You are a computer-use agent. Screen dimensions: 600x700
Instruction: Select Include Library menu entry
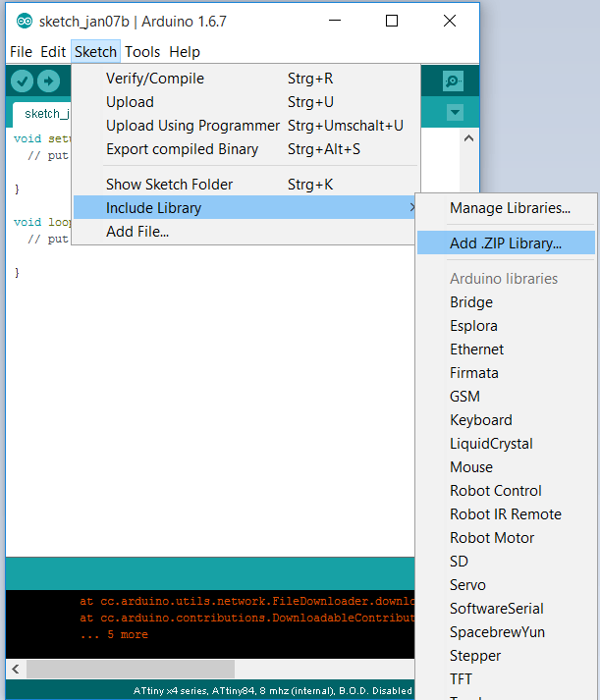[245, 207]
